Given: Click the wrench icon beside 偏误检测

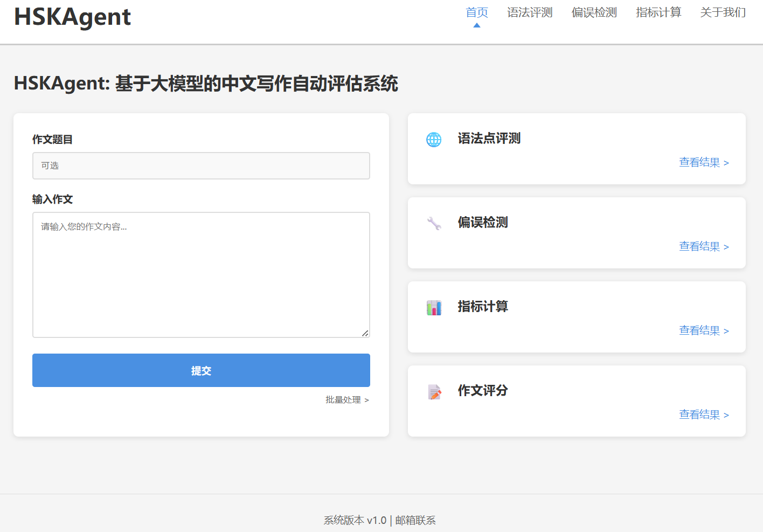Looking at the screenshot, I should [x=434, y=223].
